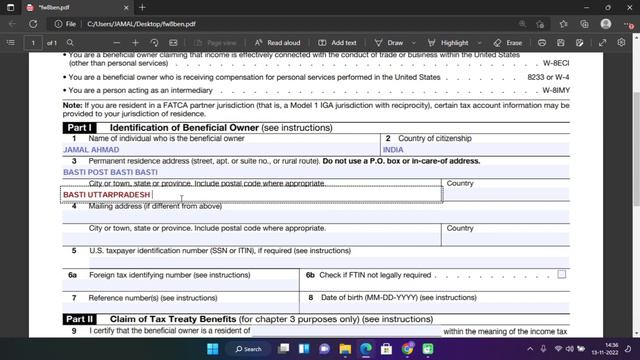Click the Country field beside the city

coord(506,194)
